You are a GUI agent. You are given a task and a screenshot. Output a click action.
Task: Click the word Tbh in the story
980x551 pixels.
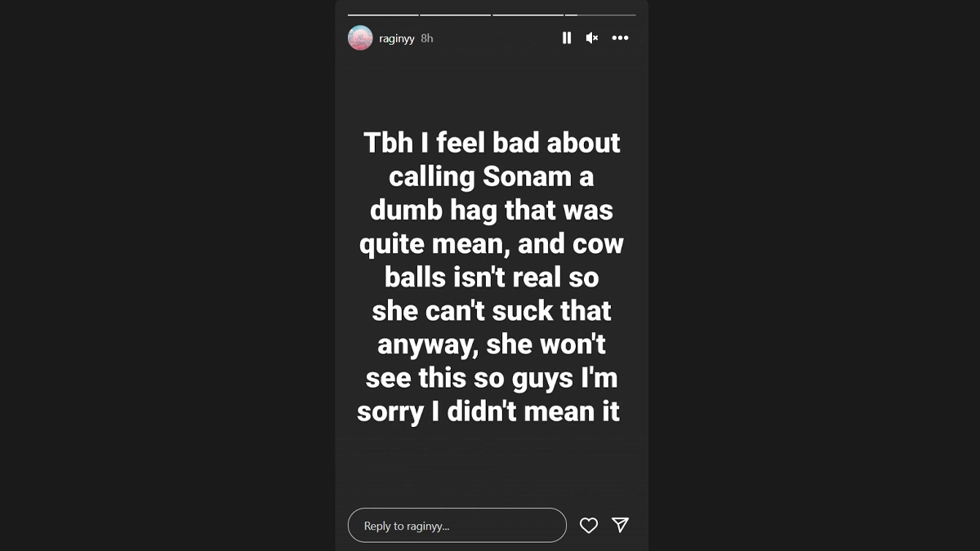[x=389, y=143]
